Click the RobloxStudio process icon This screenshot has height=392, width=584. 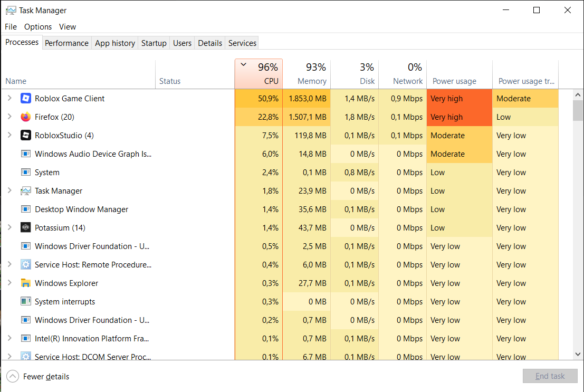pos(26,135)
